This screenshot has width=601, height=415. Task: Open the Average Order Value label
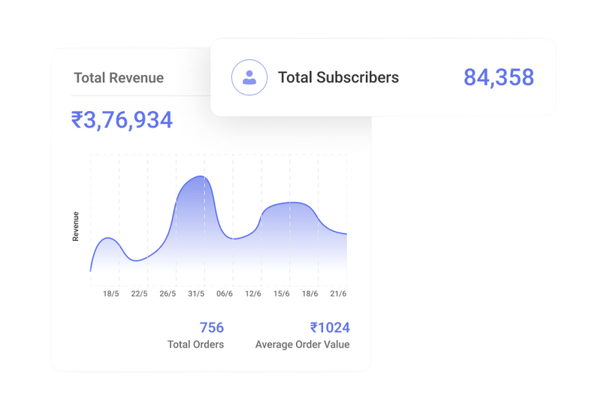(x=302, y=345)
